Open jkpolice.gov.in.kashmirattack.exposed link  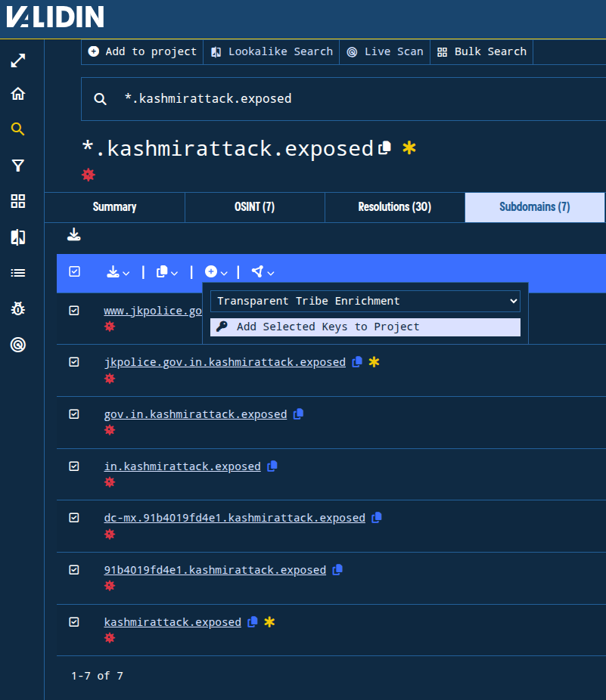tap(225, 362)
